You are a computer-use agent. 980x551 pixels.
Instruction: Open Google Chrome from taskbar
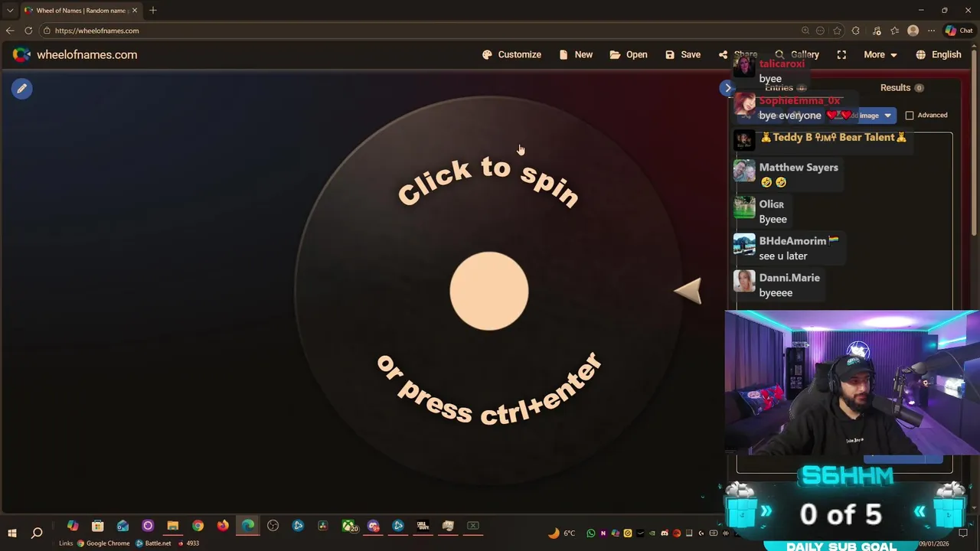pos(198,526)
